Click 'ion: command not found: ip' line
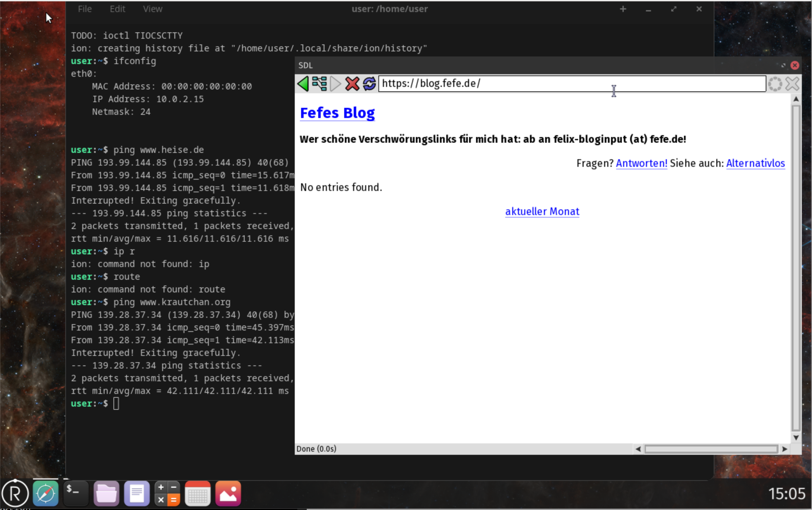 coord(140,264)
